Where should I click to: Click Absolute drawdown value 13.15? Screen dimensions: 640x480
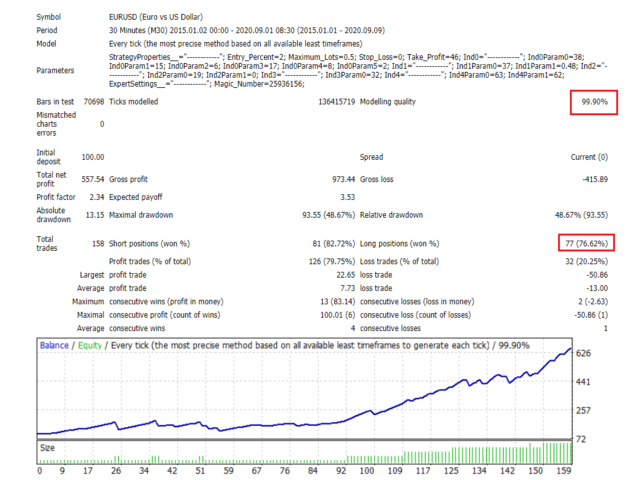(95, 215)
